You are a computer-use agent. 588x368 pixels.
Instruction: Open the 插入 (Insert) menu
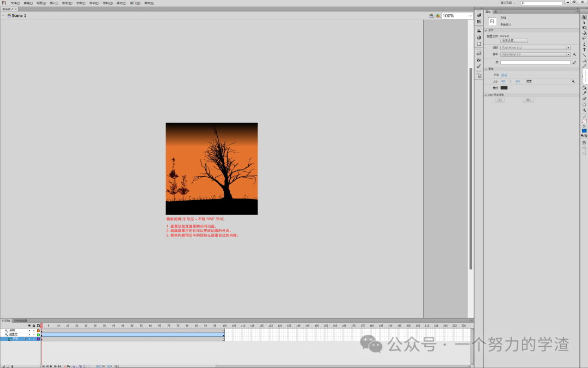[x=54, y=3]
